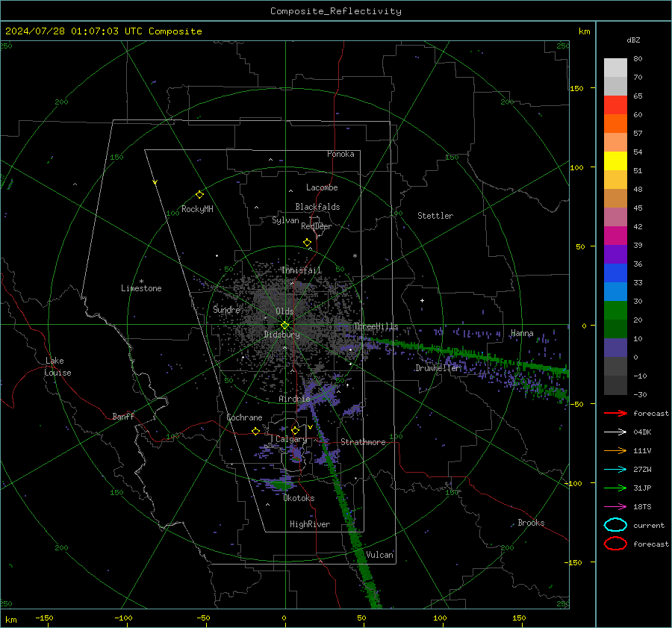The height and width of the screenshot is (628, 672).
Task: Click the 100 tick on right axis
Action: [x=576, y=167]
